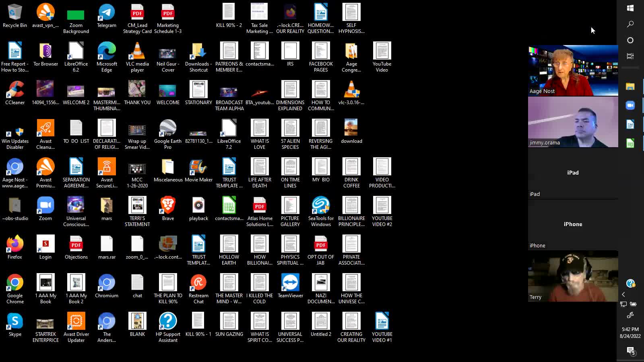
Task: Select the iPad participant tile
Action: (573, 173)
